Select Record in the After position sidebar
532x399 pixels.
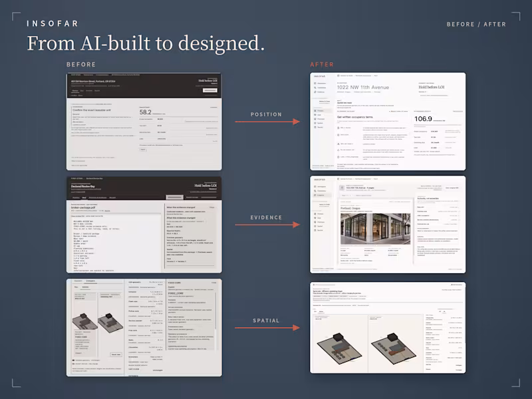(x=319, y=127)
